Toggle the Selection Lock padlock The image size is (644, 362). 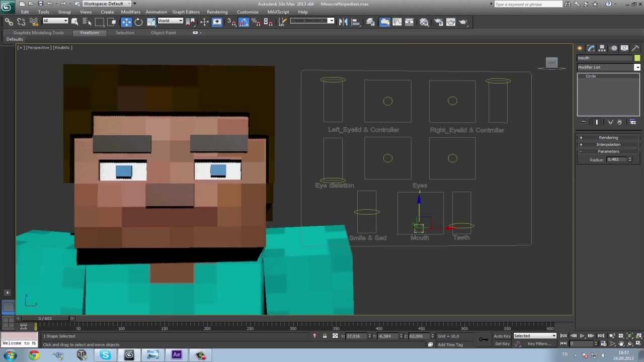pyautogui.click(x=325, y=336)
